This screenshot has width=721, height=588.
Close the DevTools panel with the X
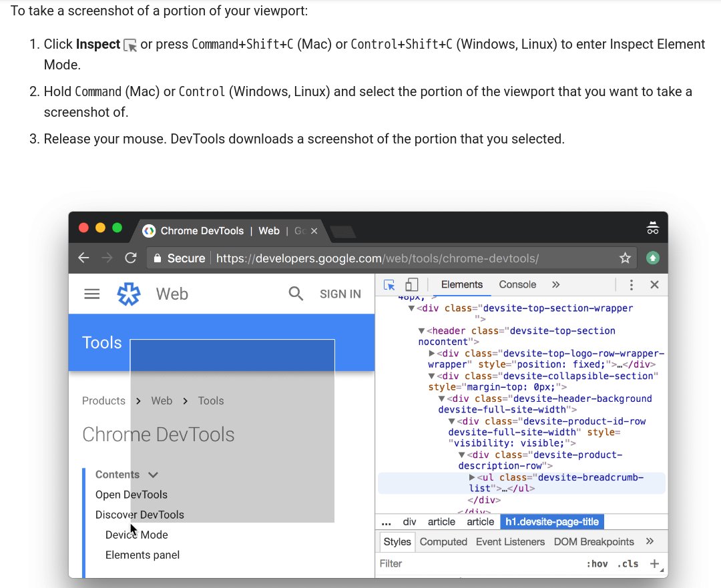click(654, 284)
